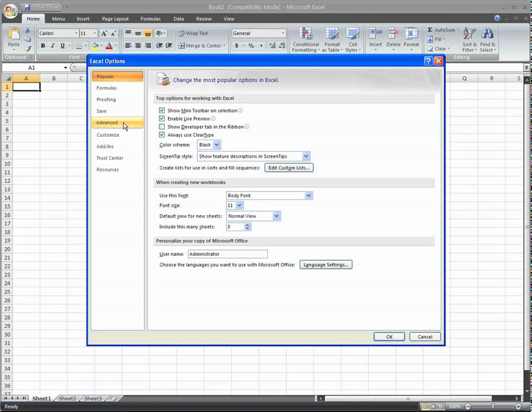This screenshot has width=532, height=412.
Task: Click the Format as Table icon
Action: click(x=332, y=34)
